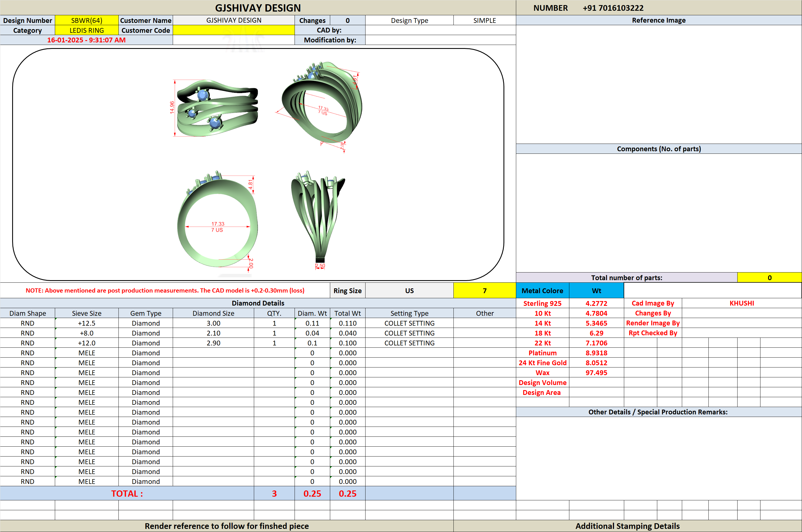Click the Setting Type column header
802x532 pixels.
coord(409,313)
